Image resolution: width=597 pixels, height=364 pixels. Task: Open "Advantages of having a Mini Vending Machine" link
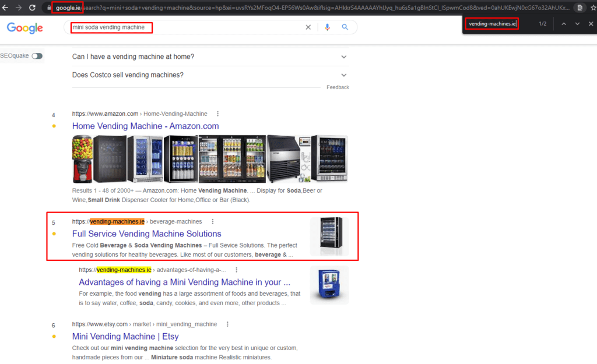184,282
